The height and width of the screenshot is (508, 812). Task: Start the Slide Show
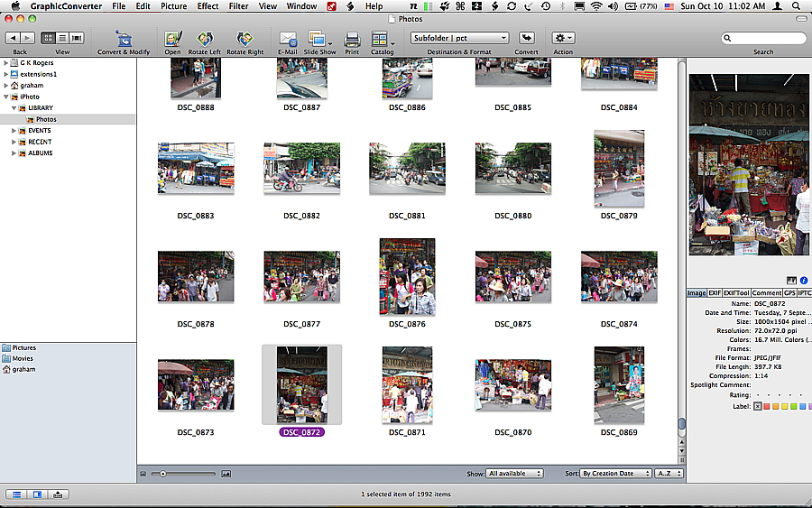[317, 39]
